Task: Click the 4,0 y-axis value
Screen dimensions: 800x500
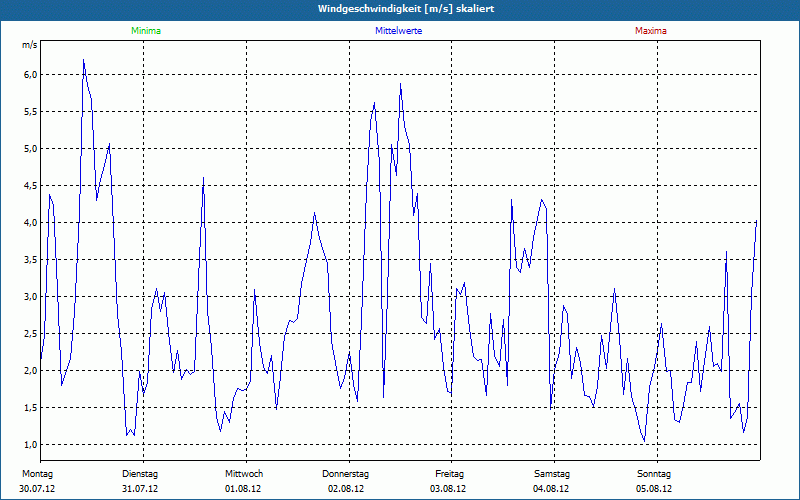Action: pyautogui.click(x=30, y=222)
